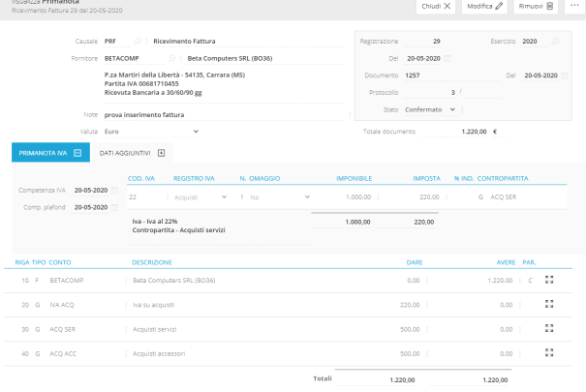Click the search icon next to Esercizio 2020
The width and height of the screenshot is (586, 392).
click(x=556, y=41)
